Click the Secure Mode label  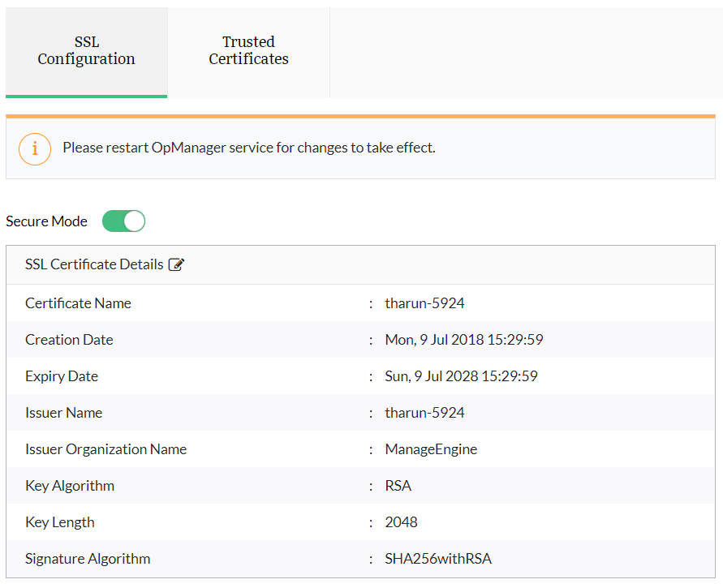pos(46,221)
